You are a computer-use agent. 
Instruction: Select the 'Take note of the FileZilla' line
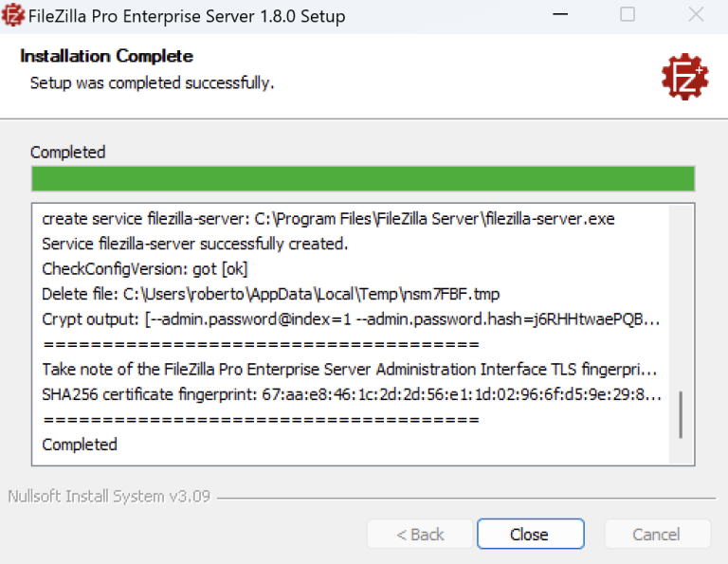coord(349,369)
